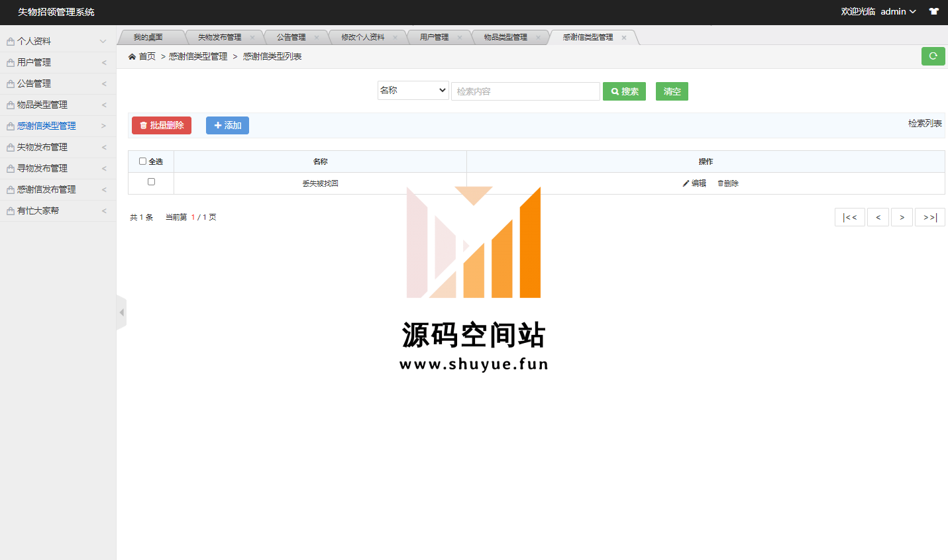The height and width of the screenshot is (560, 948).
Task: Click the 感谢信类型列表 breadcrumb text
Action: [x=272, y=57]
